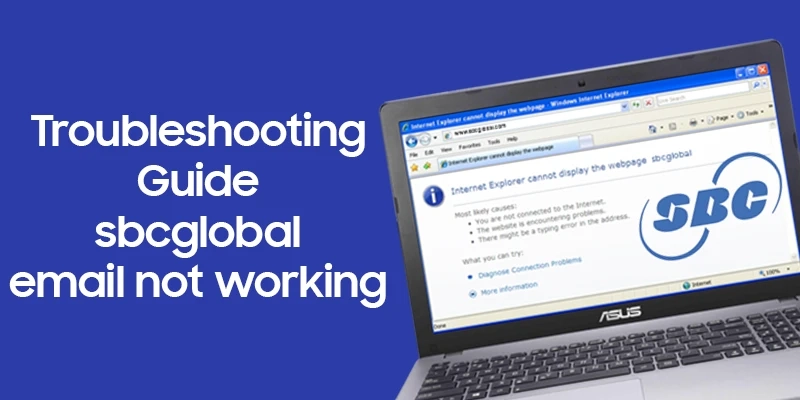Expand the Print dropdown arrow
The image size is (800, 400).
click(703, 121)
